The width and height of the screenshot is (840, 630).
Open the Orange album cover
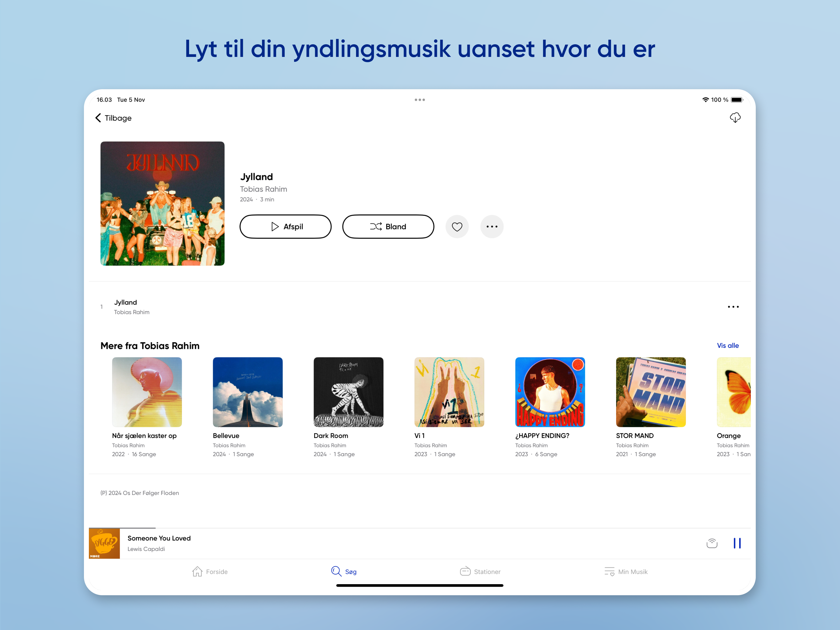[733, 392]
